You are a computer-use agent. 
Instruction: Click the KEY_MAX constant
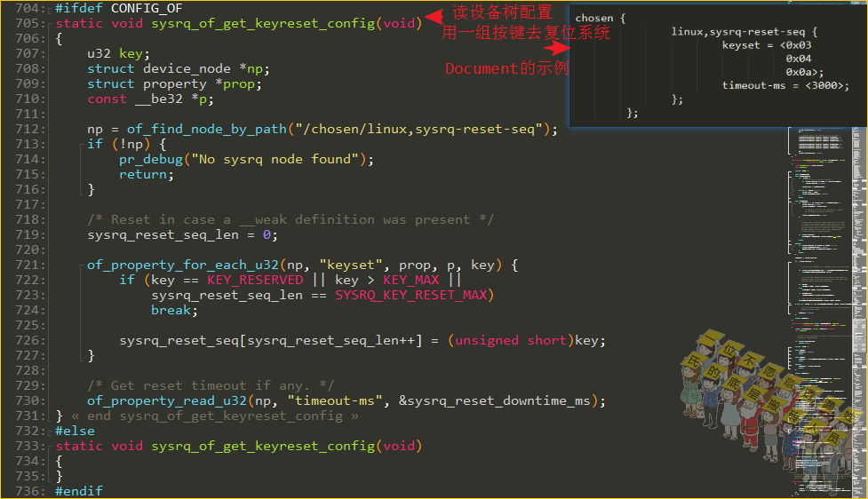[410, 280]
